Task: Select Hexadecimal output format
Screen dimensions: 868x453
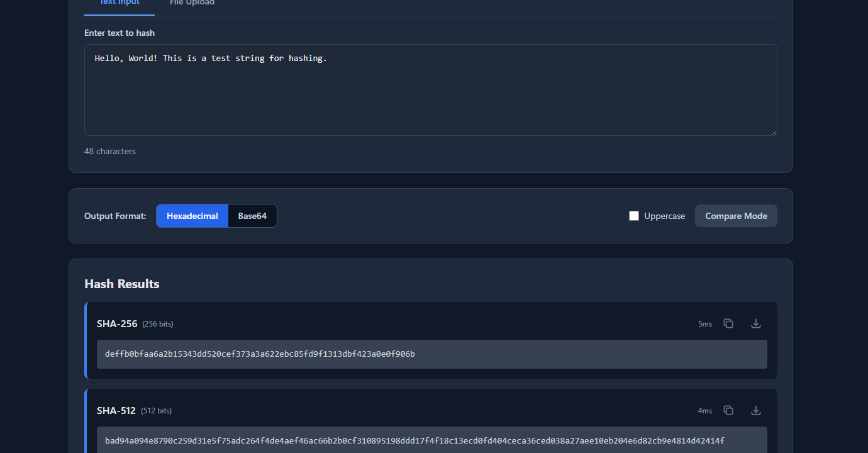Action: pos(192,216)
